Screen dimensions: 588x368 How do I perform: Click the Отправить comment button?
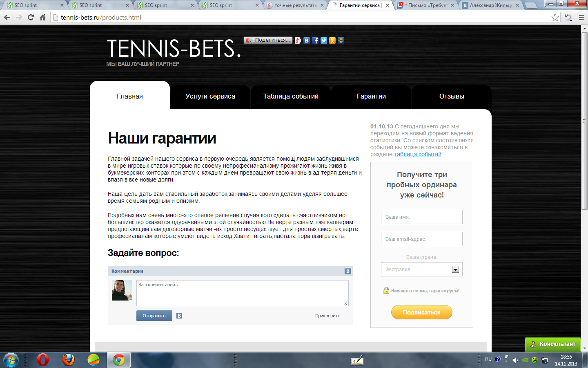154,316
